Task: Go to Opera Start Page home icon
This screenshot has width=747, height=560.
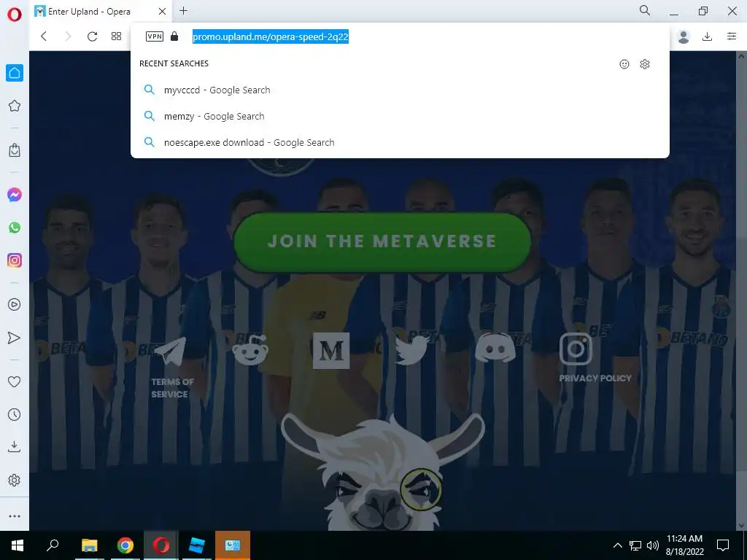Action: [15, 73]
